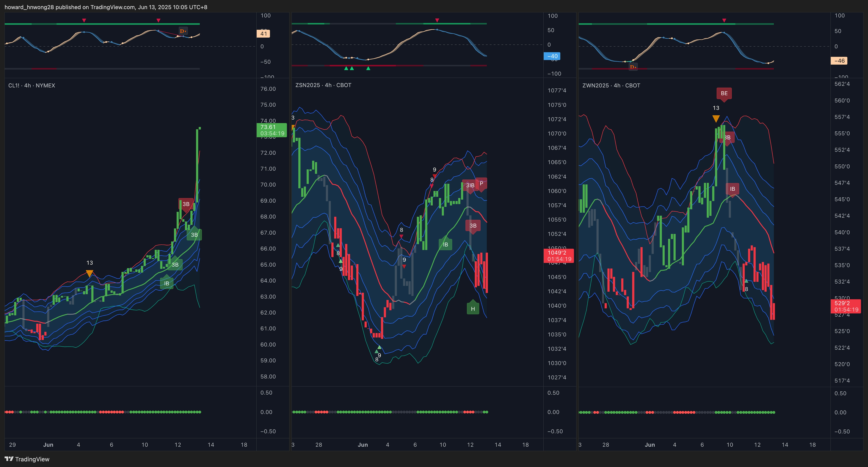Click the howard_hnwong28 published header text

(x=106, y=7)
